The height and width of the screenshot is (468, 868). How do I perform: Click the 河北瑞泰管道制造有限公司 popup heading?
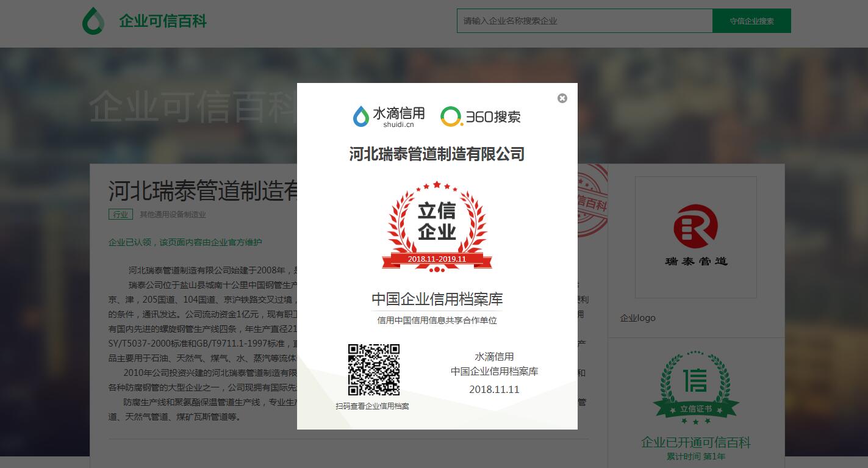[x=437, y=154]
